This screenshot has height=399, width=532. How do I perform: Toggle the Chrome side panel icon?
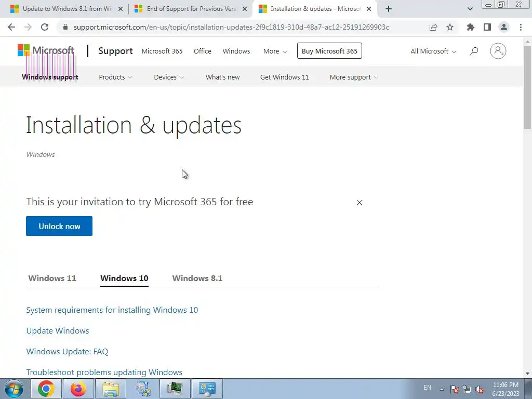tap(487, 27)
